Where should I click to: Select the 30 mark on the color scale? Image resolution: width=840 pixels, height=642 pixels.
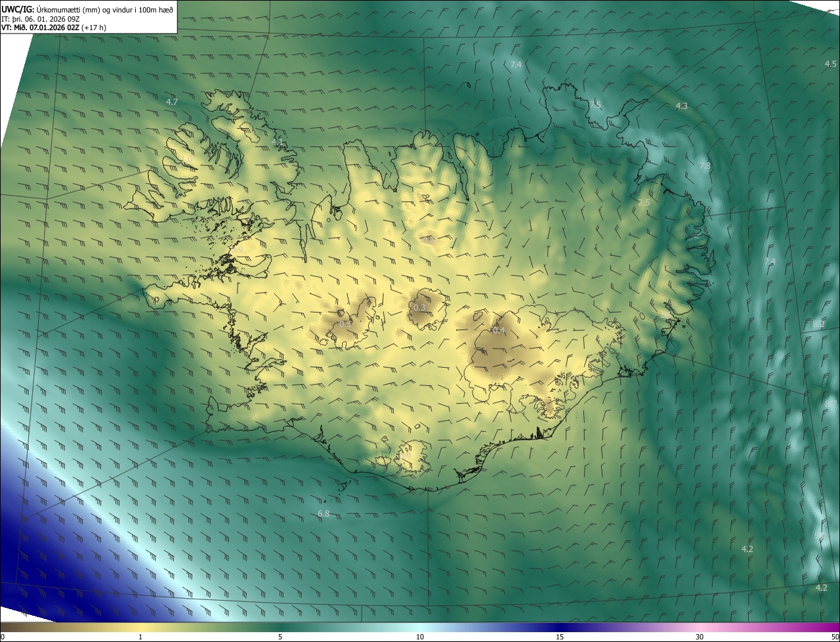click(x=700, y=637)
